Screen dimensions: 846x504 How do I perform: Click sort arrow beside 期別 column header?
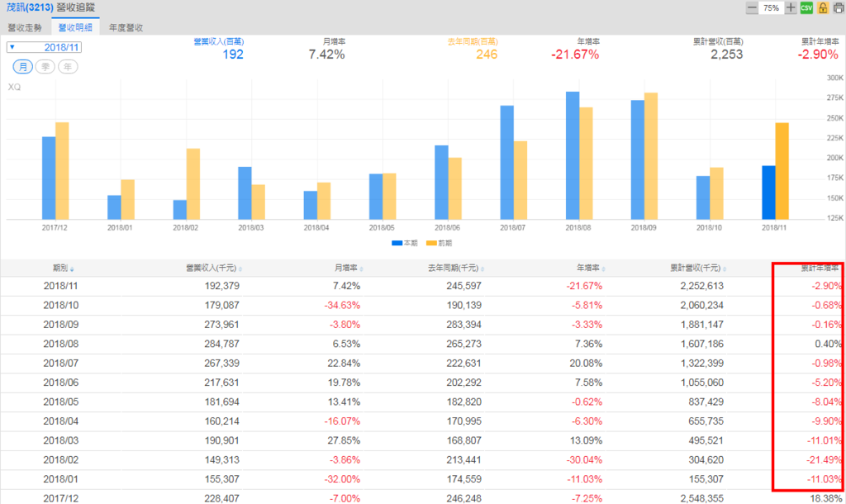coord(73,269)
